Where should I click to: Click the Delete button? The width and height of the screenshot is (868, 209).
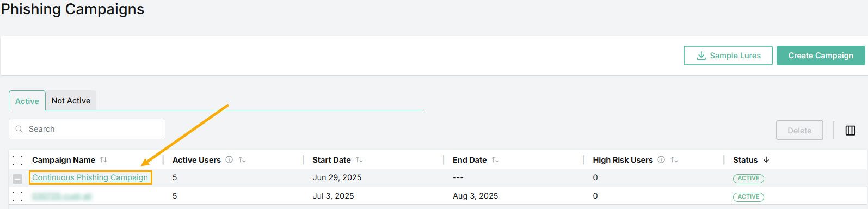click(799, 130)
